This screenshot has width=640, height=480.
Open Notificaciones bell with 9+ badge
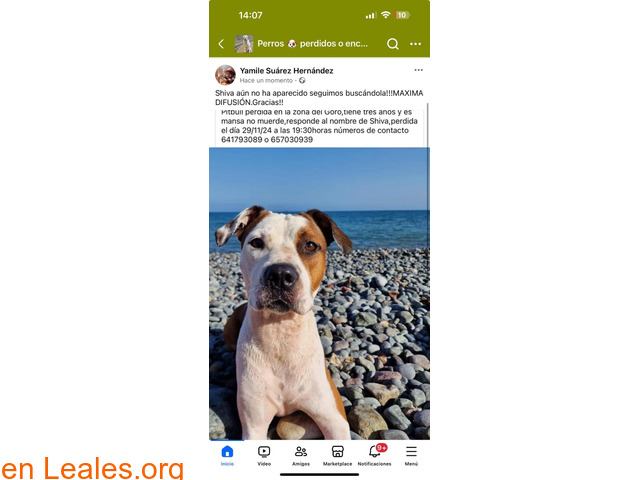(374, 455)
